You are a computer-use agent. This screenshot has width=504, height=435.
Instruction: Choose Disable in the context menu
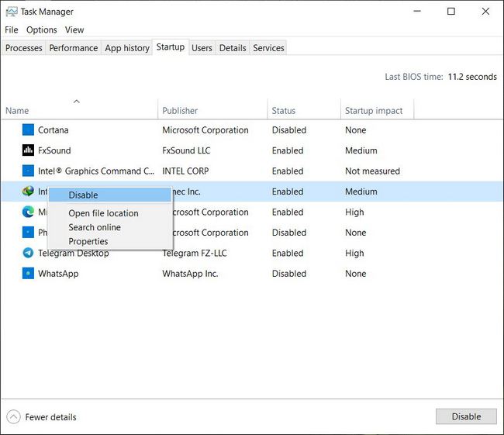pyautogui.click(x=109, y=195)
